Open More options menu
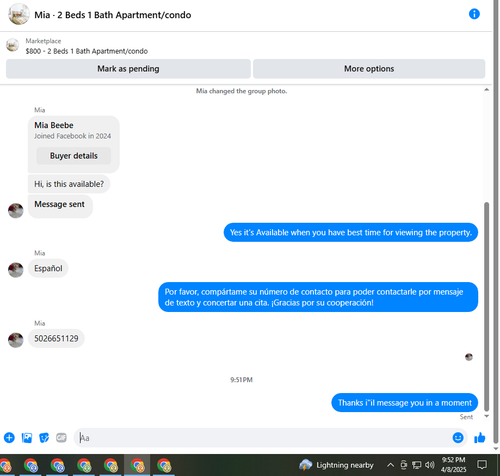The height and width of the screenshot is (476, 500). [x=369, y=69]
